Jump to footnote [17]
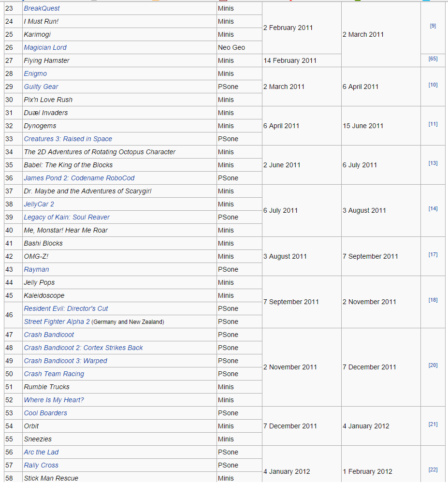This screenshot has height=483, width=448. [x=433, y=254]
